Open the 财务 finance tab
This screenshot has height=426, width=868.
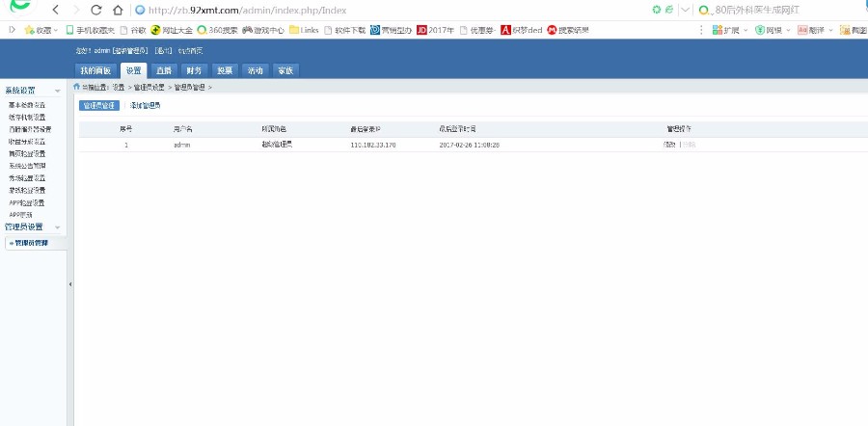tap(194, 70)
